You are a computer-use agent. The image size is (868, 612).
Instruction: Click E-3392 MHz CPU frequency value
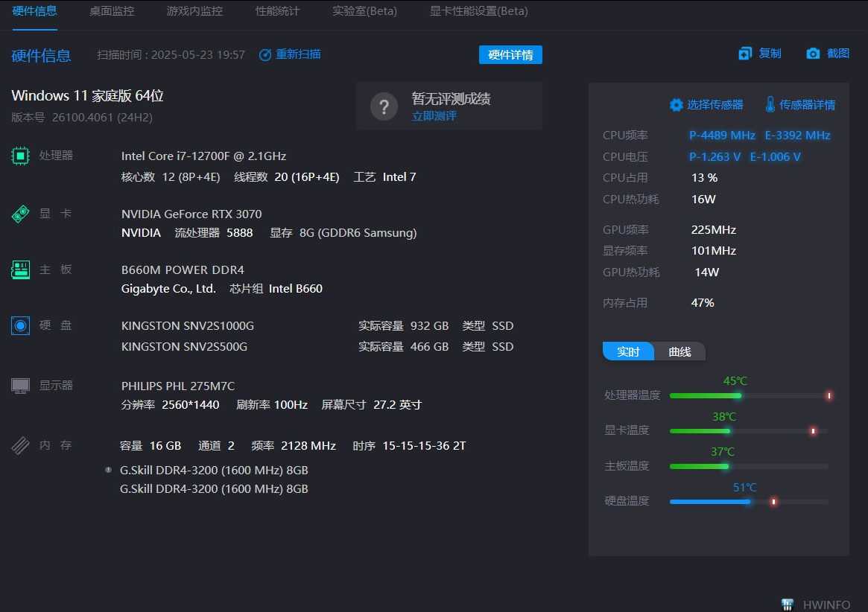798,135
